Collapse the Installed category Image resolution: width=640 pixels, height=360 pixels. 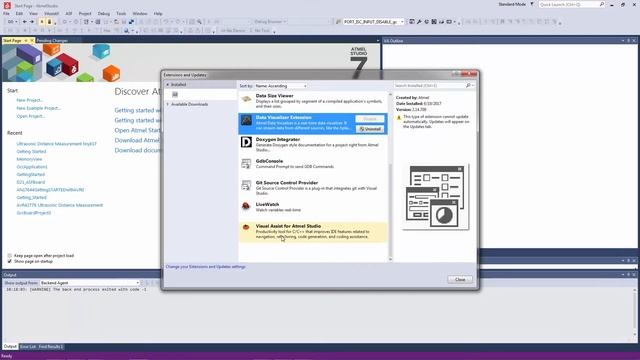point(167,84)
